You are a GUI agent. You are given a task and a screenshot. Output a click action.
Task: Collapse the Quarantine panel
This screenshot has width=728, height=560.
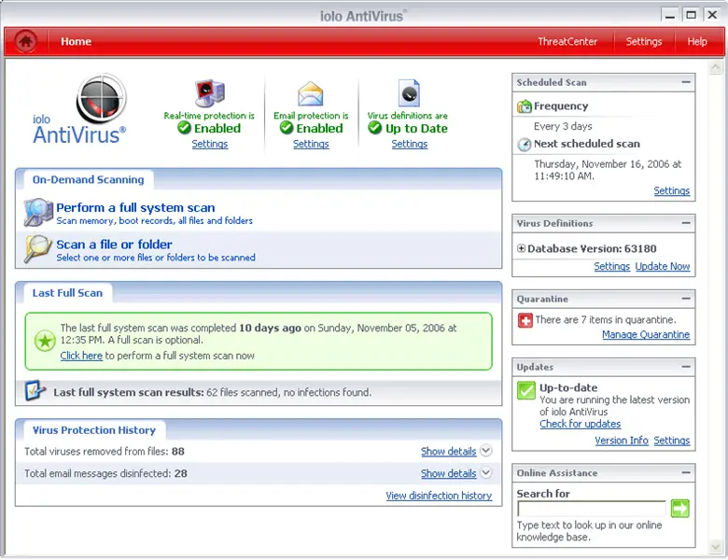[x=687, y=299]
